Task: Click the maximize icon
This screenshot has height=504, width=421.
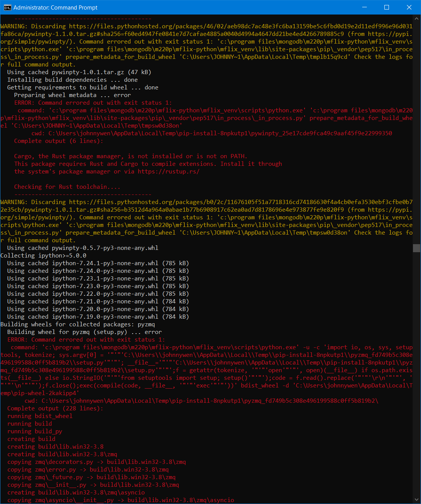Action: [x=387, y=7]
